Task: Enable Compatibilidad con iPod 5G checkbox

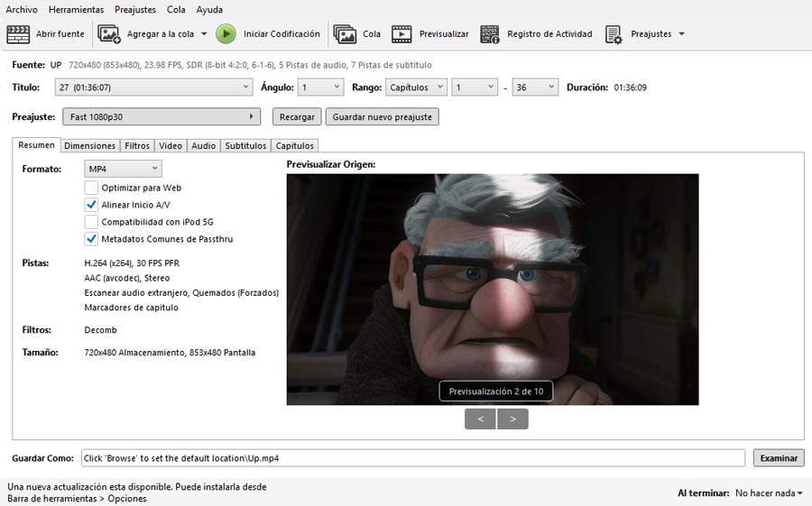Action: click(x=91, y=222)
